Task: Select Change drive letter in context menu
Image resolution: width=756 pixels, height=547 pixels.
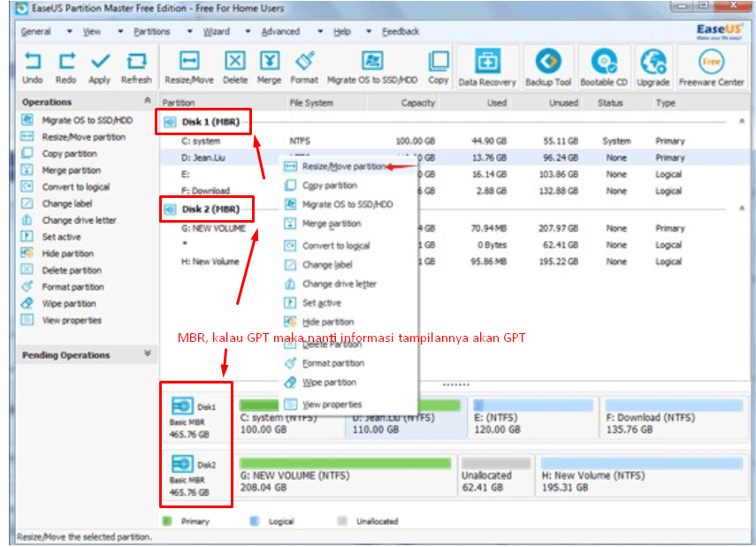Action: 349,284
